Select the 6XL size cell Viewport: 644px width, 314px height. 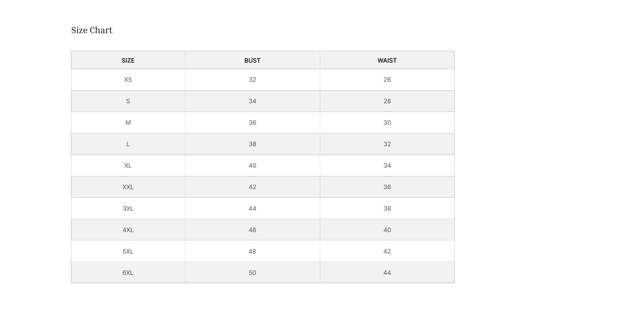128,273
